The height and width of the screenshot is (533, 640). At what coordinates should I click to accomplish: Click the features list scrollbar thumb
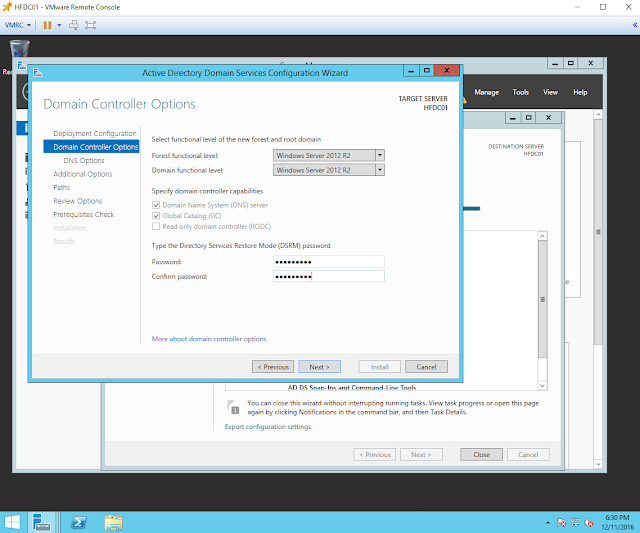[x=542, y=299]
